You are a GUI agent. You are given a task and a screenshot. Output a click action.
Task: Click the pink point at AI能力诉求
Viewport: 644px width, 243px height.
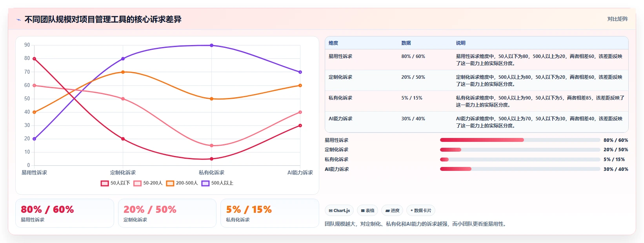coord(300,112)
